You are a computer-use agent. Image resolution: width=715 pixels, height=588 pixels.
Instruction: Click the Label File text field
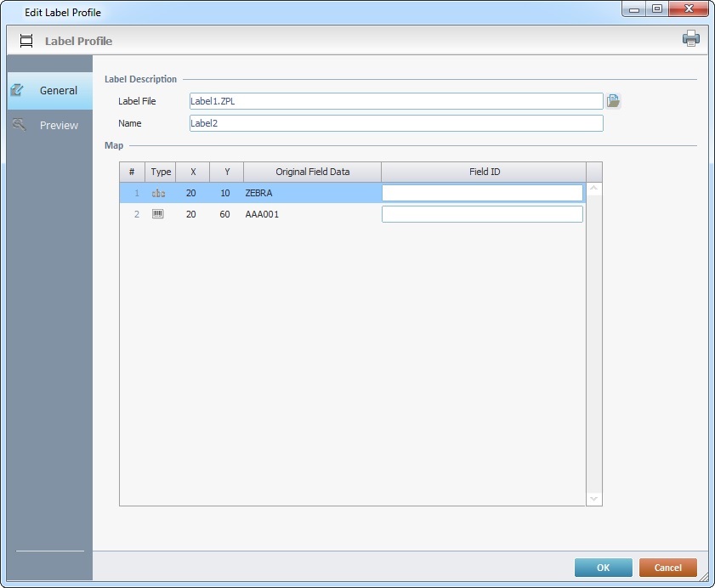[395, 101]
